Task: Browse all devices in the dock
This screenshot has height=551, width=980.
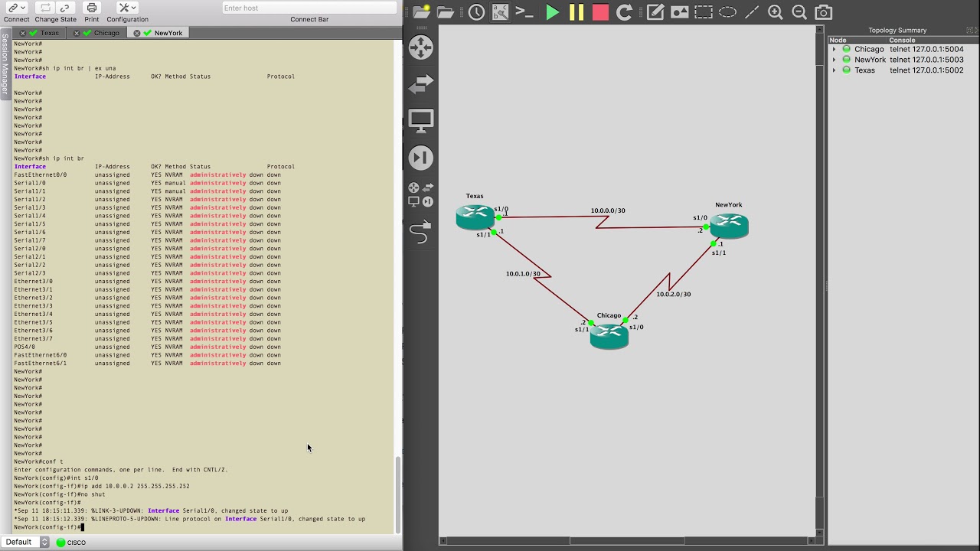Action: [x=420, y=194]
